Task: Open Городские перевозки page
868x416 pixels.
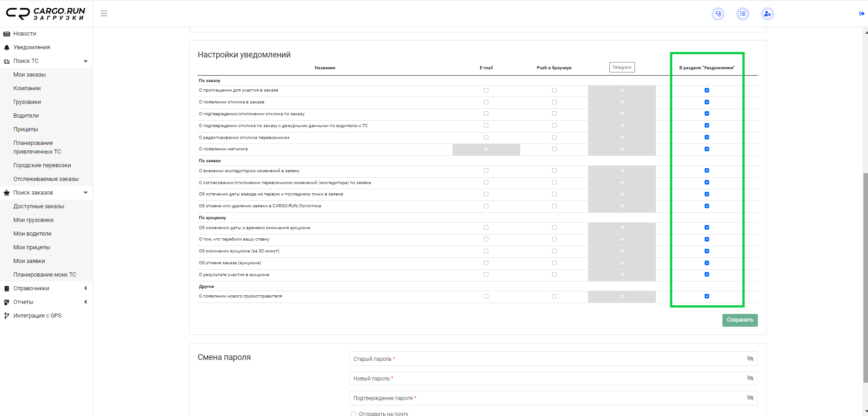Action: coord(42,165)
